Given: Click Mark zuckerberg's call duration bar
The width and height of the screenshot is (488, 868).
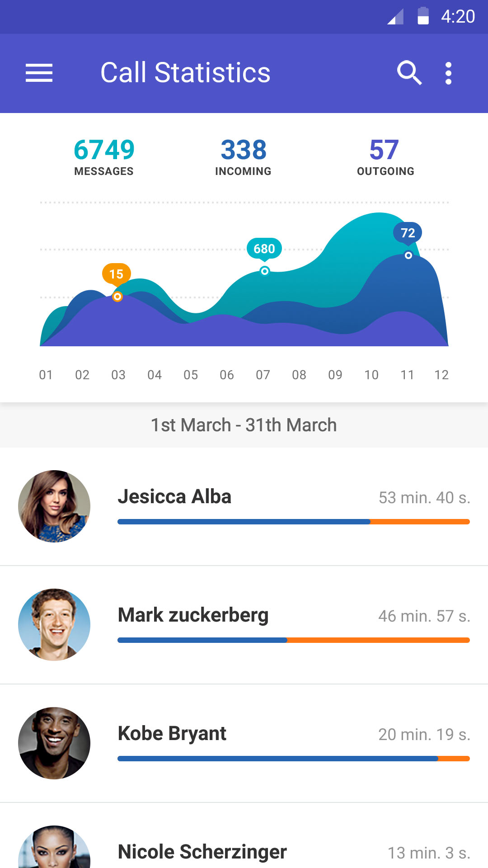Looking at the screenshot, I should click(294, 640).
